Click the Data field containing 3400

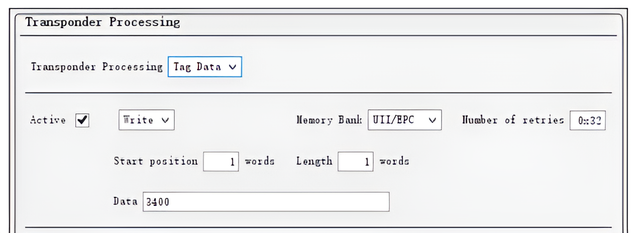[266, 202]
